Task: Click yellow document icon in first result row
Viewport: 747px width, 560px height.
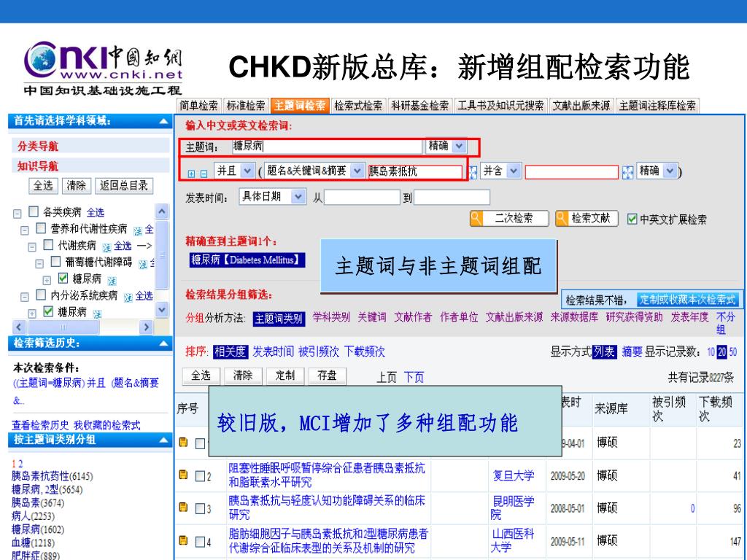Action: pos(183,443)
